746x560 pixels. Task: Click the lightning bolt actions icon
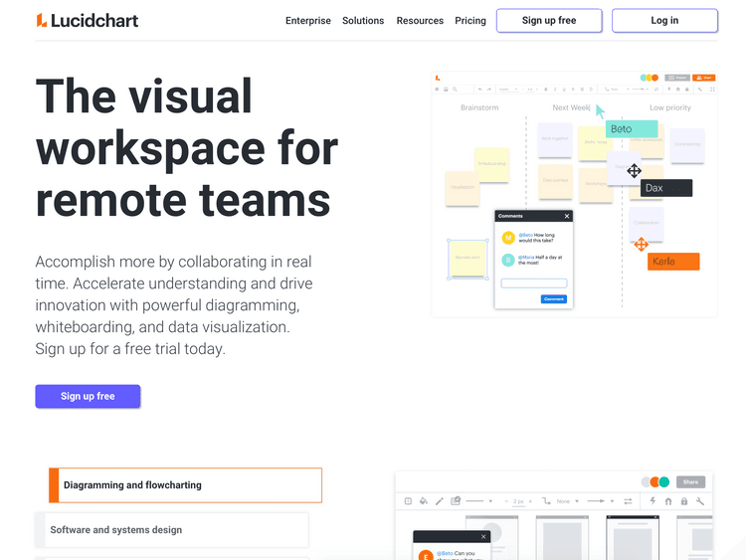tap(653, 501)
